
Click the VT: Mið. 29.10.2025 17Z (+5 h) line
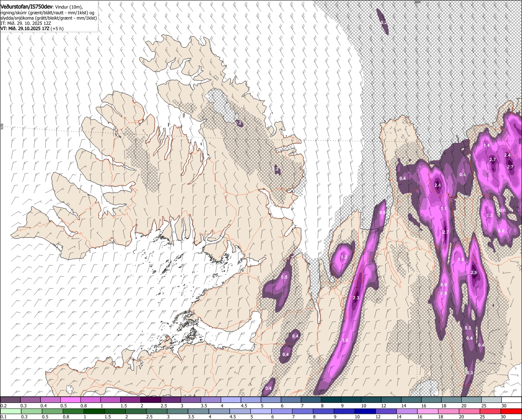point(32,29)
